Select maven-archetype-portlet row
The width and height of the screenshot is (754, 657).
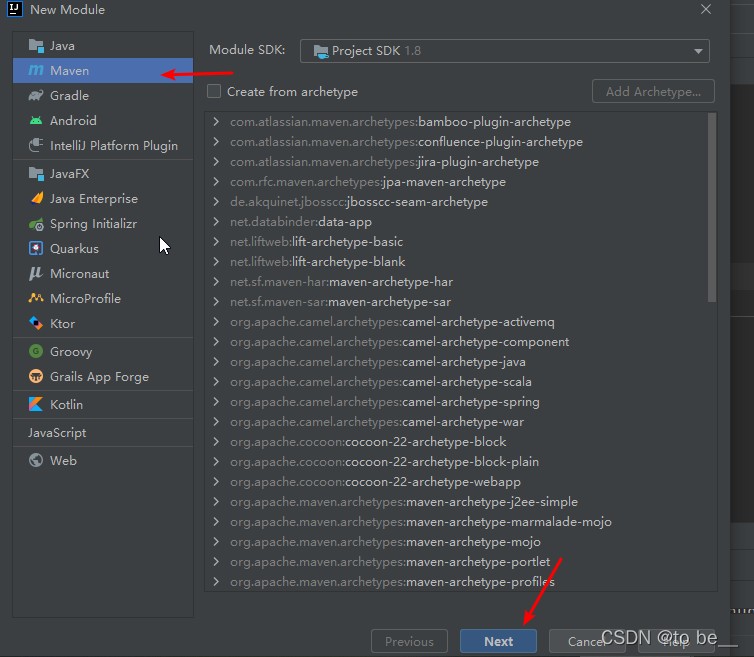point(456,562)
